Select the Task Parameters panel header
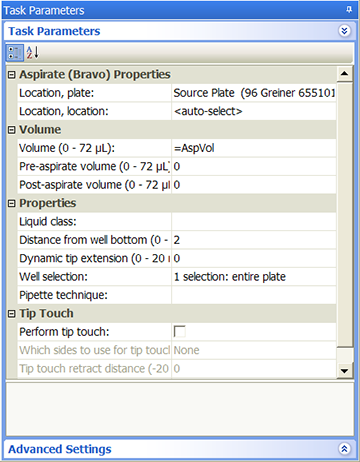The width and height of the screenshot is (360, 462). [179, 31]
